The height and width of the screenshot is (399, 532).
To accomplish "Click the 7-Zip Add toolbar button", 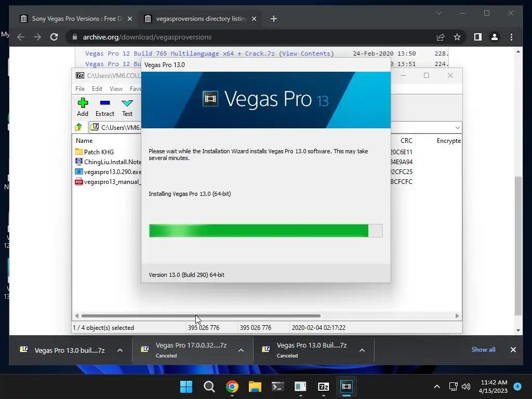I will point(83,107).
